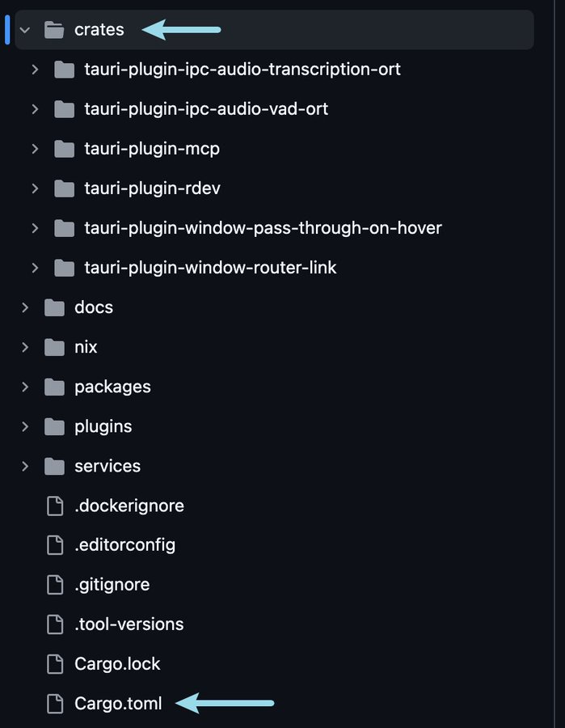The height and width of the screenshot is (728, 565).
Task: Click the services folder icon
Action: (x=53, y=466)
